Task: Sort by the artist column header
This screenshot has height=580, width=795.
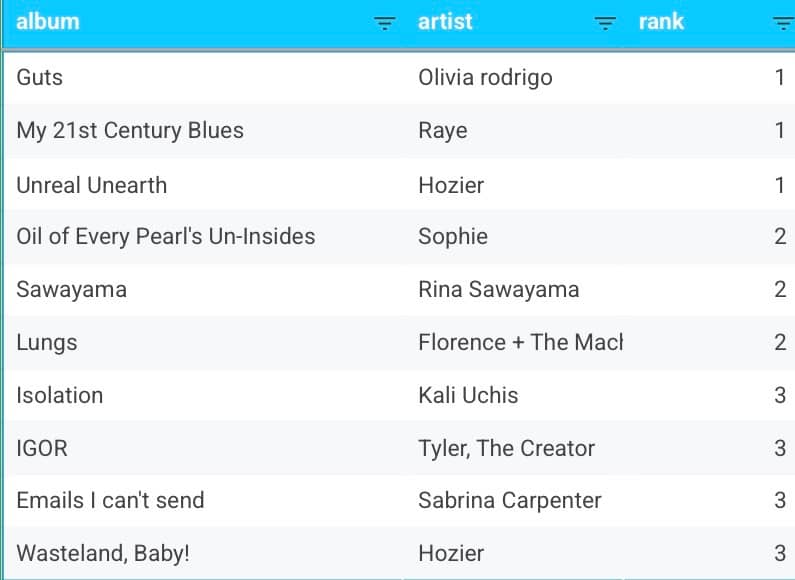Action: (x=445, y=22)
